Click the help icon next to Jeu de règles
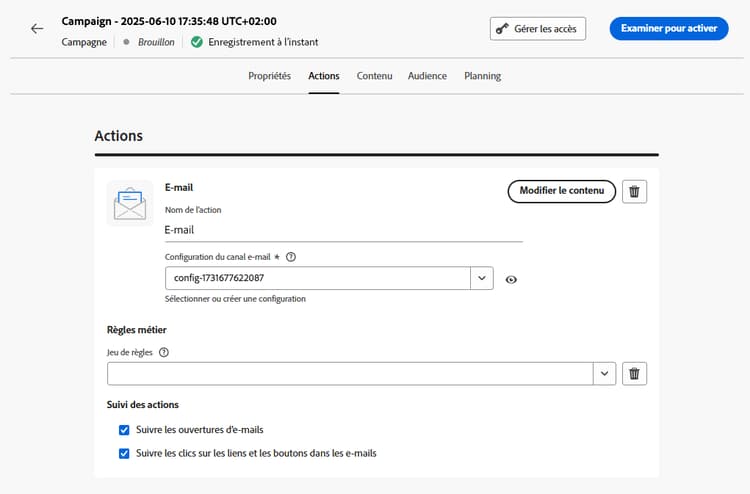The image size is (750, 494). point(163,352)
